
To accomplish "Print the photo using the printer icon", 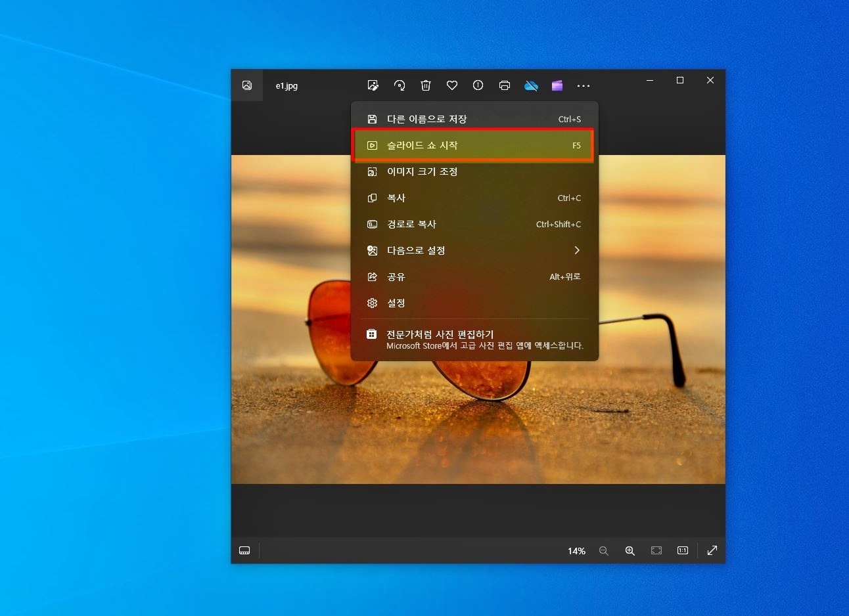I will 505,85.
